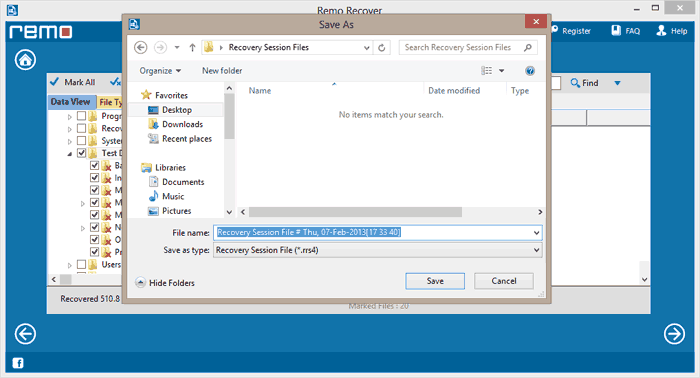Switch to the Data View tab
700x378 pixels.
[x=71, y=102]
